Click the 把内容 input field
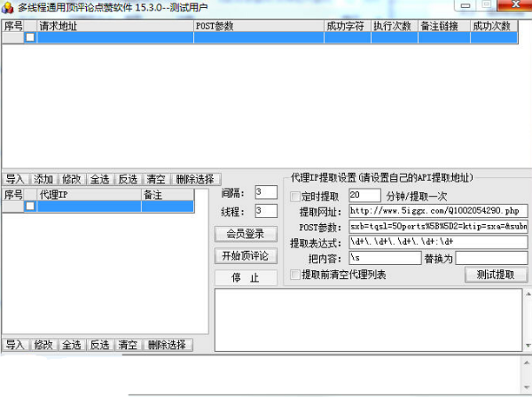This screenshot has height=397, width=532. pyautogui.click(x=385, y=258)
